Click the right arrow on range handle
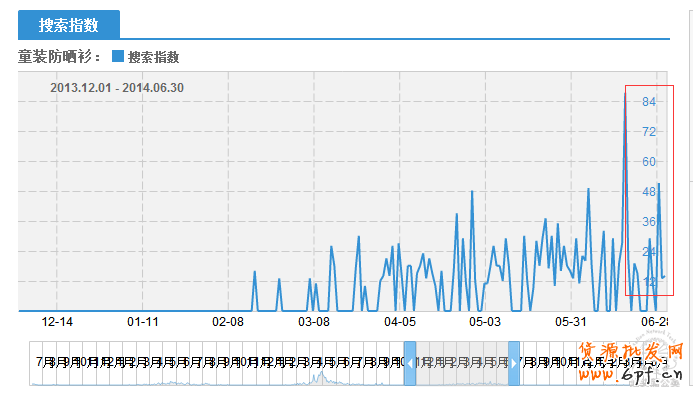The image size is (693, 396). pos(514,364)
